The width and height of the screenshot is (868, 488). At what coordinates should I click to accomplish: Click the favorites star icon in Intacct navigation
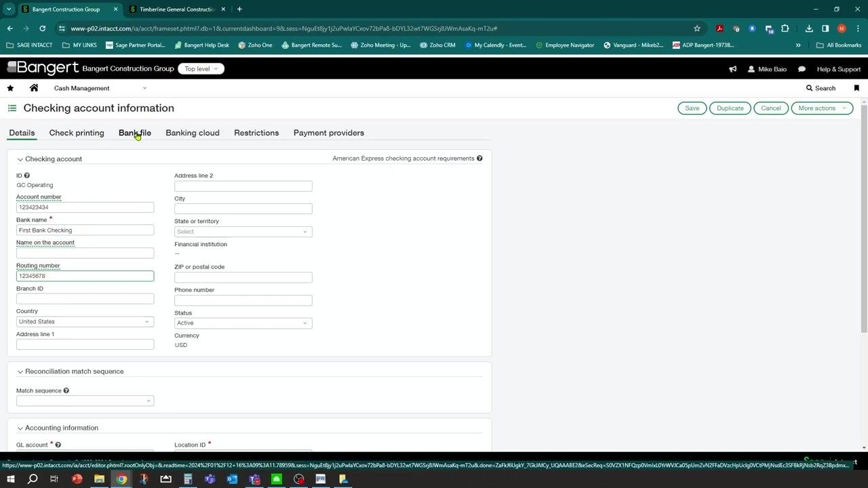(10, 88)
